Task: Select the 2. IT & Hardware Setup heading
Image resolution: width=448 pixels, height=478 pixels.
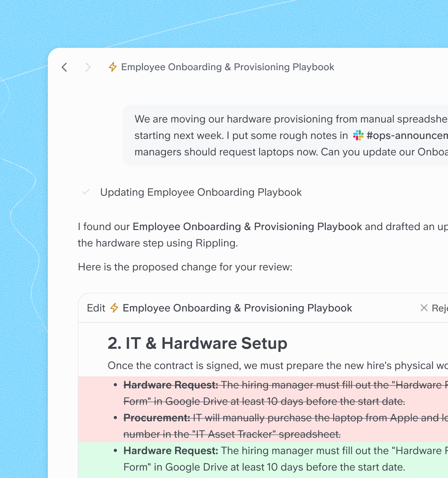Action: click(197, 343)
